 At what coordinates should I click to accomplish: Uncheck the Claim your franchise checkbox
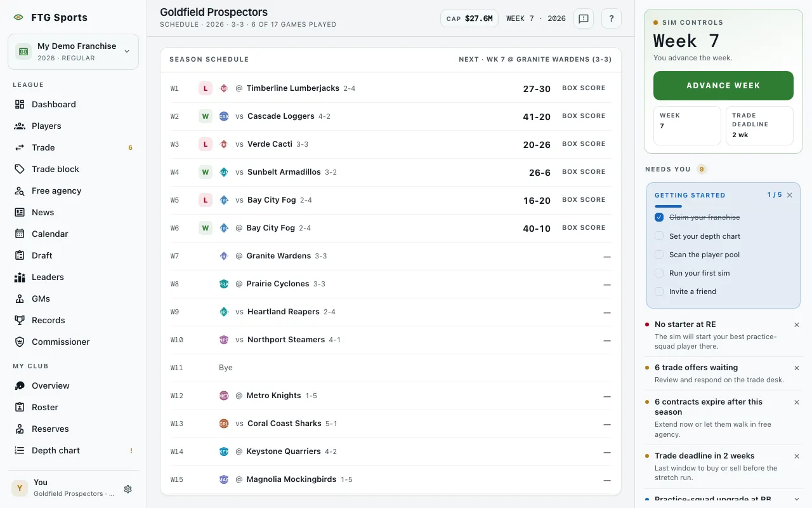[x=659, y=217]
